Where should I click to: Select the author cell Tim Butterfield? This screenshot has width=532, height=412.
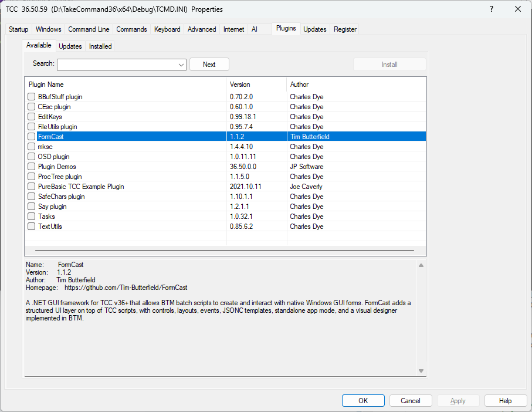pos(310,137)
